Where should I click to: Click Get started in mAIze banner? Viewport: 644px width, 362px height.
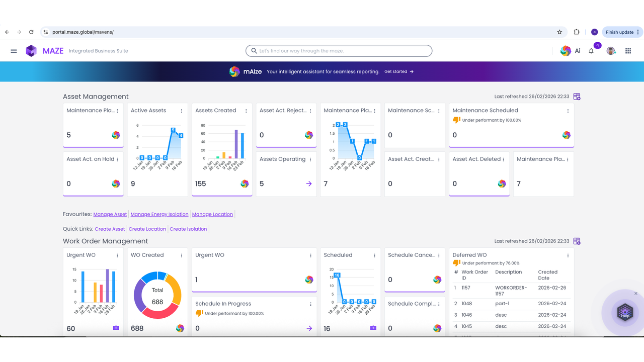click(x=399, y=72)
